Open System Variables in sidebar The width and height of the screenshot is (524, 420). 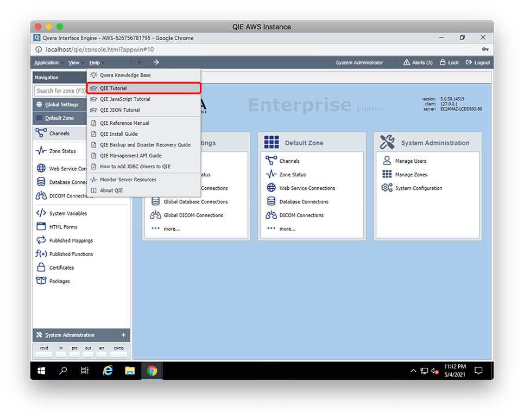coord(61,213)
